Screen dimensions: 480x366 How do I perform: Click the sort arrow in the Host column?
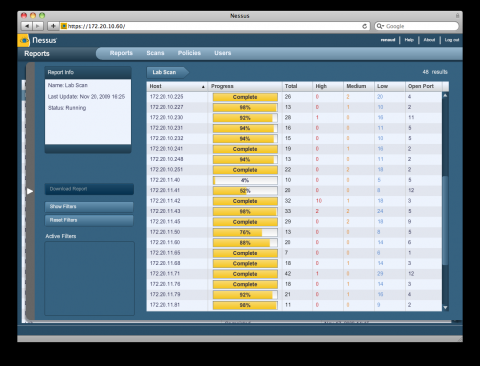coord(203,87)
